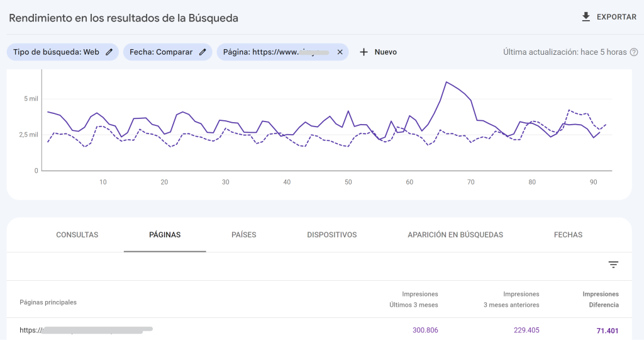Viewport: 644px width, 340px height.
Task: Click pencil icon on Fecha: Comparar chip
Action: coord(203,52)
